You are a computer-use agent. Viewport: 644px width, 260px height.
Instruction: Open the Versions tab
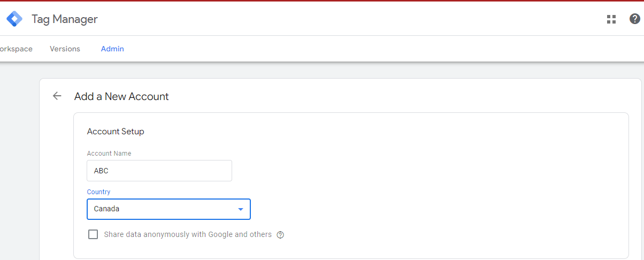tap(65, 49)
